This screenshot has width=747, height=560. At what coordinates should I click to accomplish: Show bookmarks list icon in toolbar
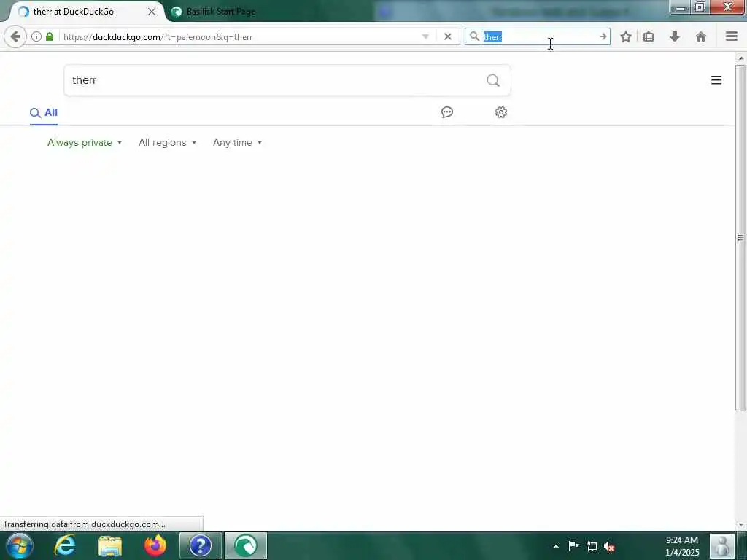click(649, 36)
